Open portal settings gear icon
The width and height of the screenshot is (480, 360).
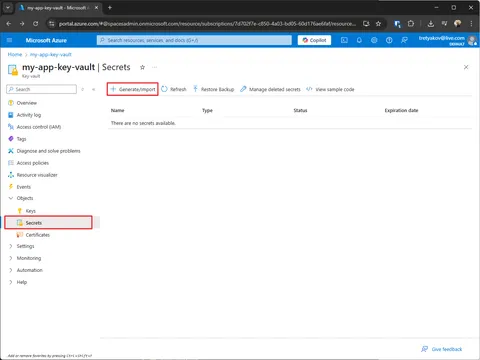[374, 40]
